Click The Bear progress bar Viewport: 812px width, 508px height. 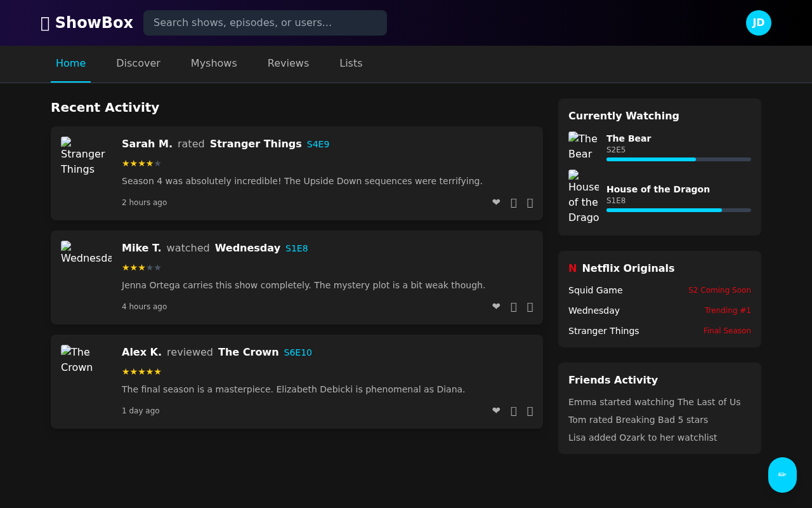678,159
